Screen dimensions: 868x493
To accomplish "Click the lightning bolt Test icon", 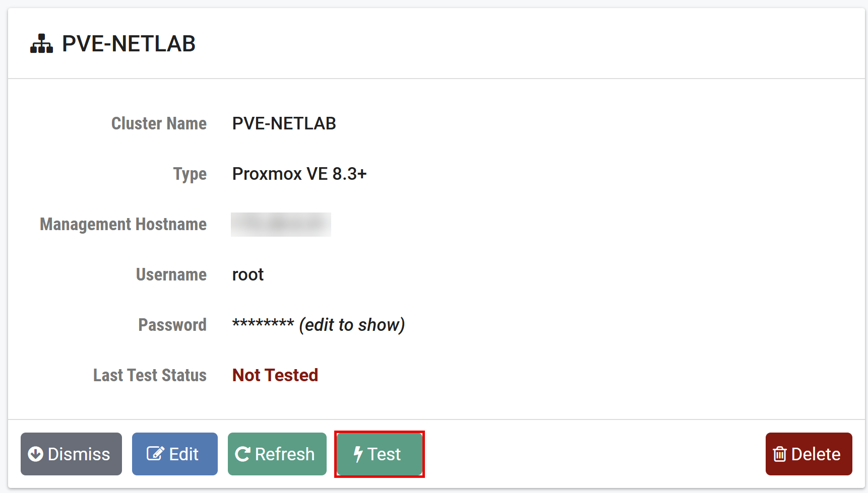I will [358, 454].
